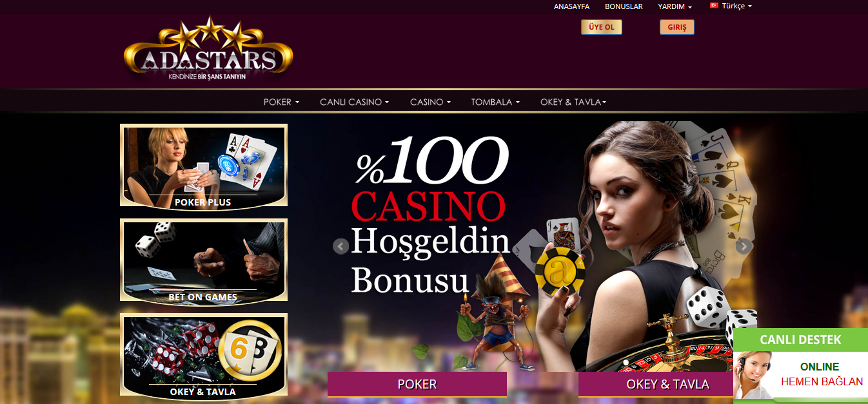Open the Yardım help menu
868x404 pixels.
click(x=675, y=6)
